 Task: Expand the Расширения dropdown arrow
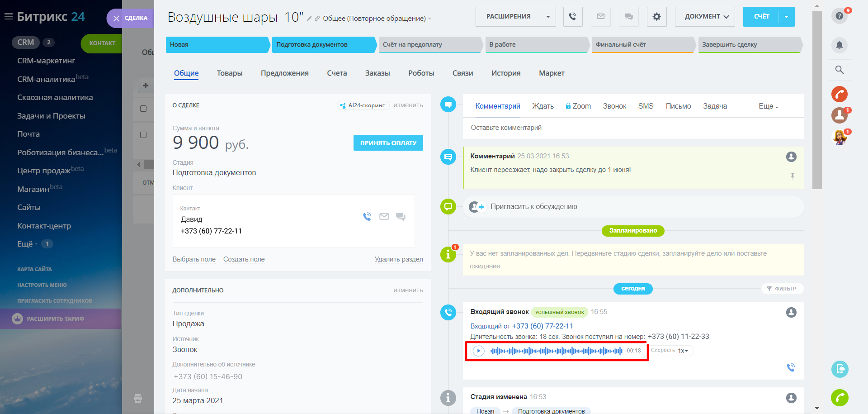coord(548,17)
